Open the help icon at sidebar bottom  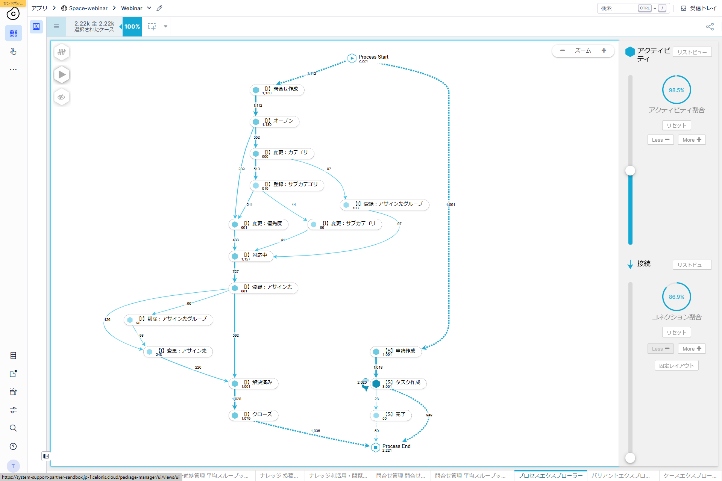click(x=13, y=446)
